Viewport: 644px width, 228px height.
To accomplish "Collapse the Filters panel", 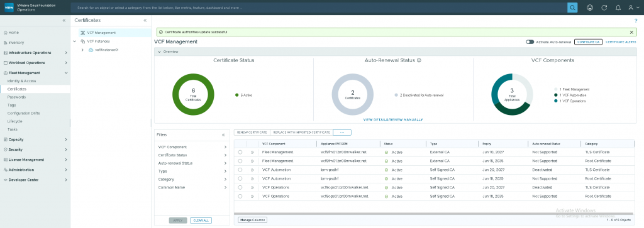I will 223,134.
